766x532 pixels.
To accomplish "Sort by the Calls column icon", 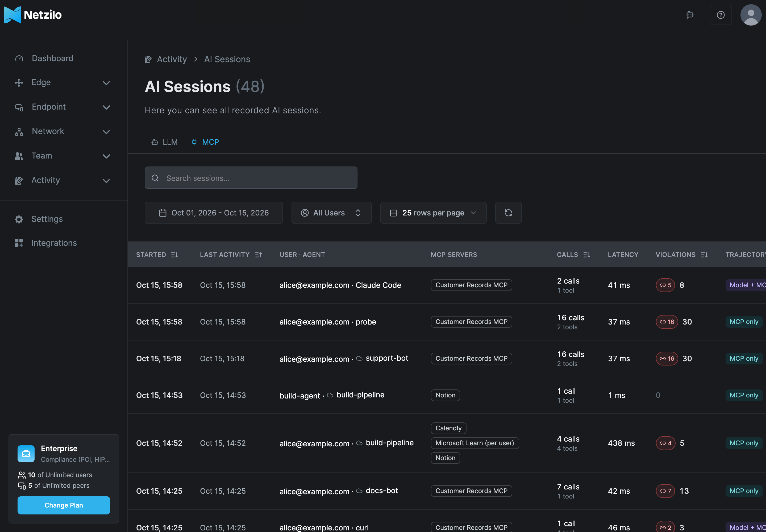I will coord(587,255).
